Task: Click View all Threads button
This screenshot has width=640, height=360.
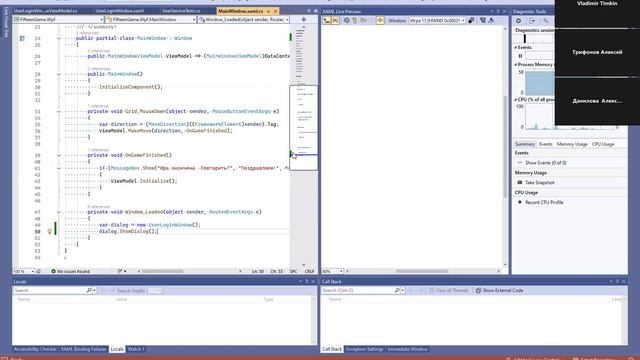Action: tap(448, 290)
